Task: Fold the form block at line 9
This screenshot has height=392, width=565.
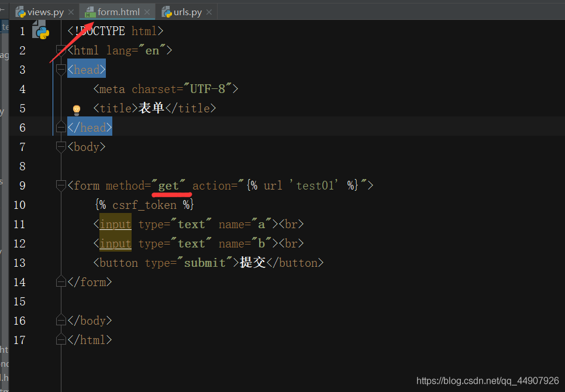Action: coord(61,185)
